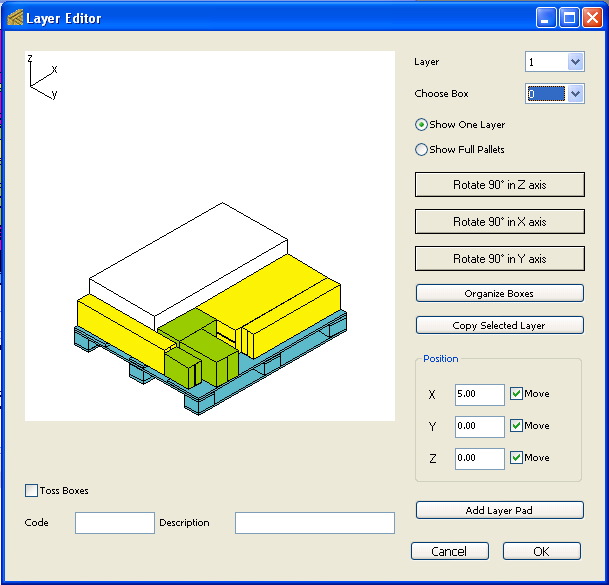Click the Y position input field
609x585 pixels.
point(480,427)
